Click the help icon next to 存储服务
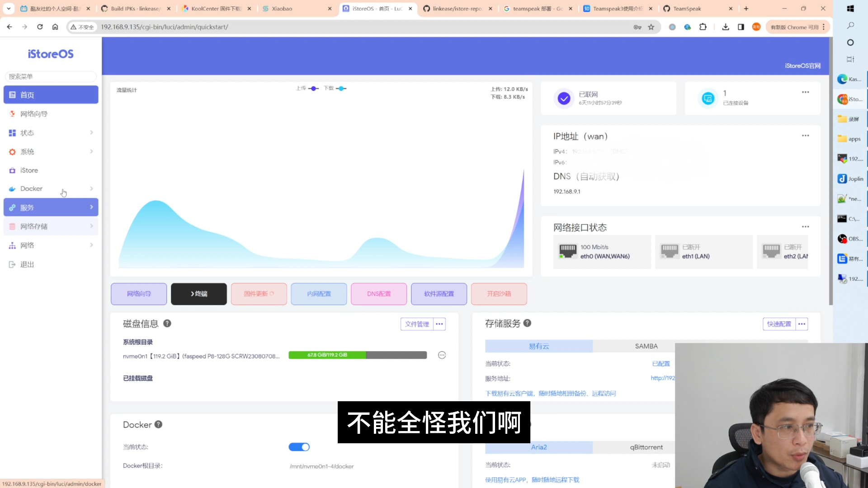 click(527, 323)
